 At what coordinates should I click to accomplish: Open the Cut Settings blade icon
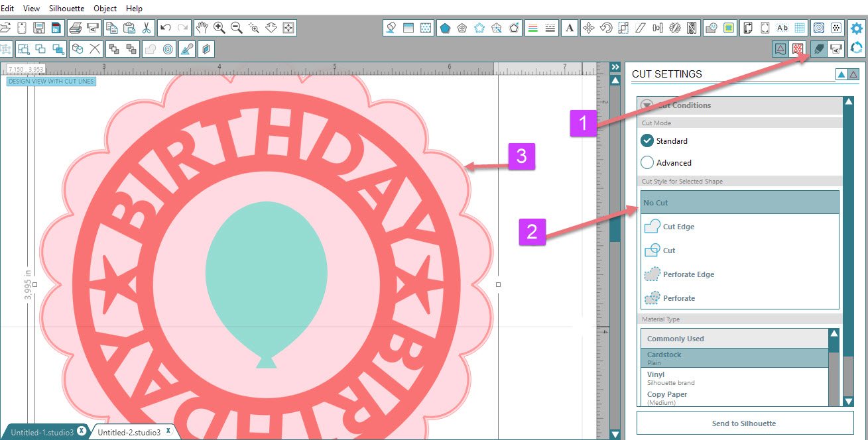point(818,48)
